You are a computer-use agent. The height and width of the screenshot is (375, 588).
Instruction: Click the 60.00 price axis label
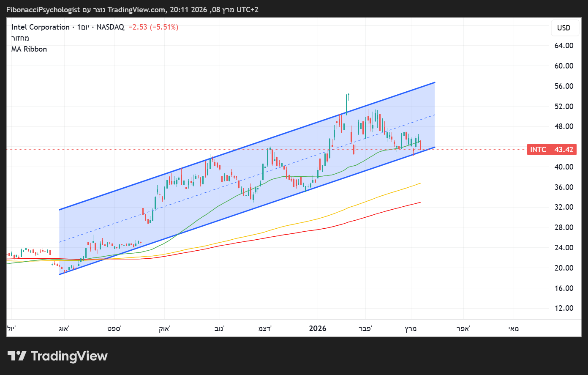pos(564,66)
